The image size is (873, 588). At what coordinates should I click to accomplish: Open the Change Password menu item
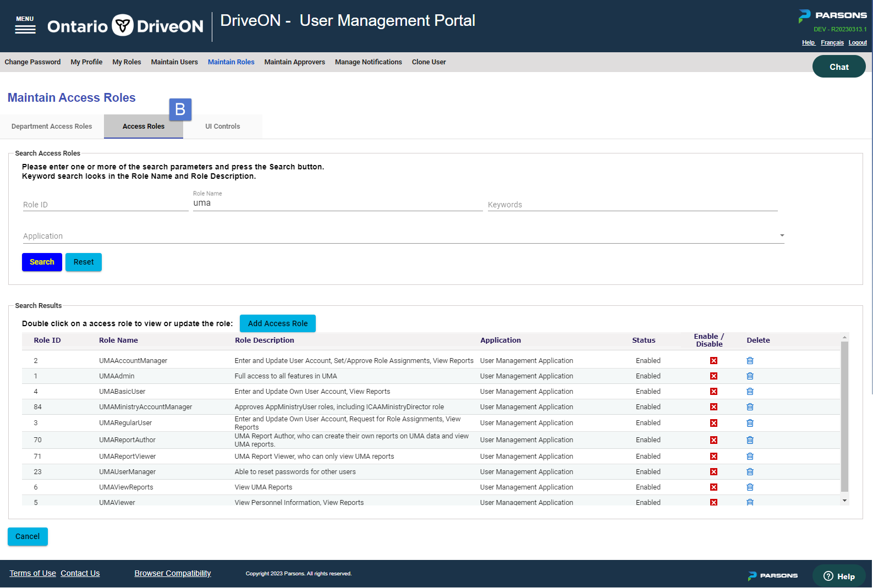pyautogui.click(x=32, y=62)
